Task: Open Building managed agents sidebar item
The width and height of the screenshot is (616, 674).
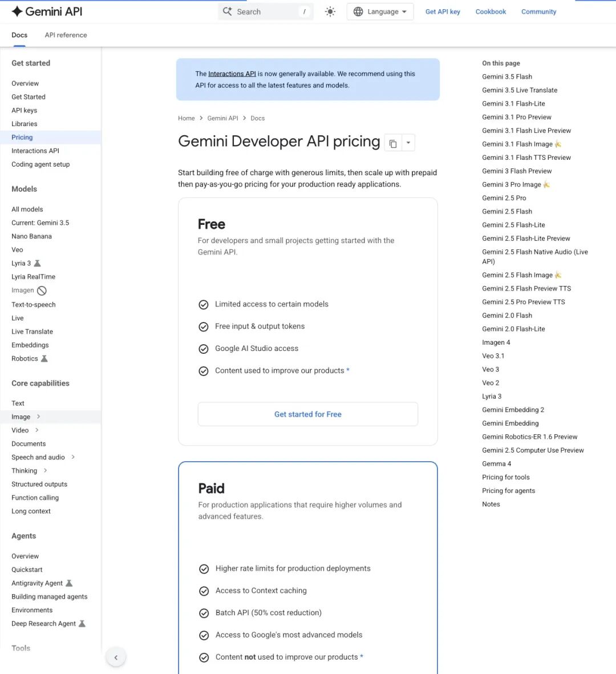Action: coord(50,596)
